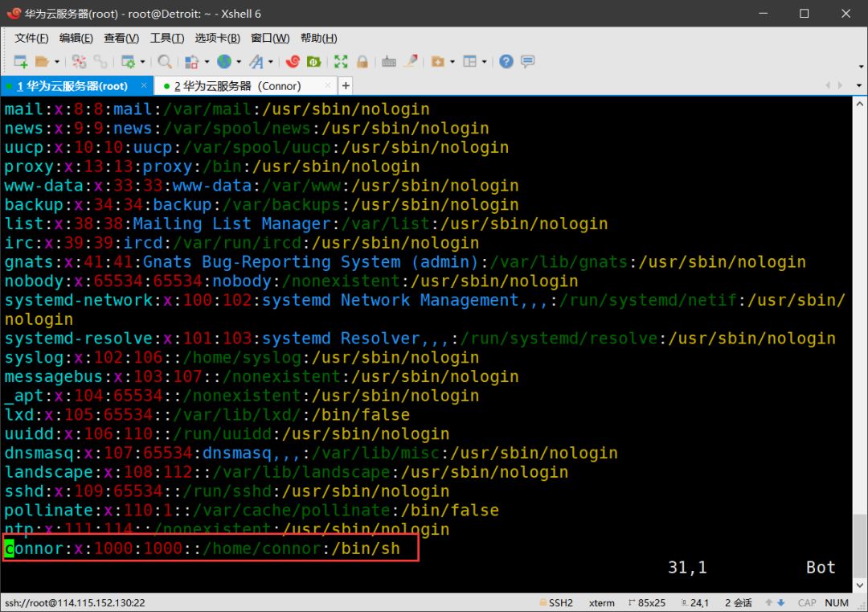The width and height of the screenshot is (868, 612).
Task: Click the xterm status bar entry
Action: [x=602, y=602]
